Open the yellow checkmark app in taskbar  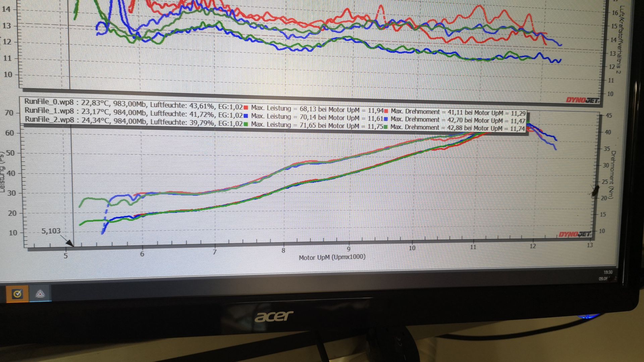point(17,294)
